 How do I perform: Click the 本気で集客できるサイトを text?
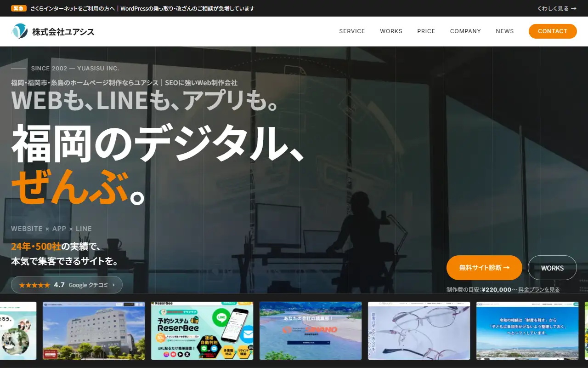[65, 262]
